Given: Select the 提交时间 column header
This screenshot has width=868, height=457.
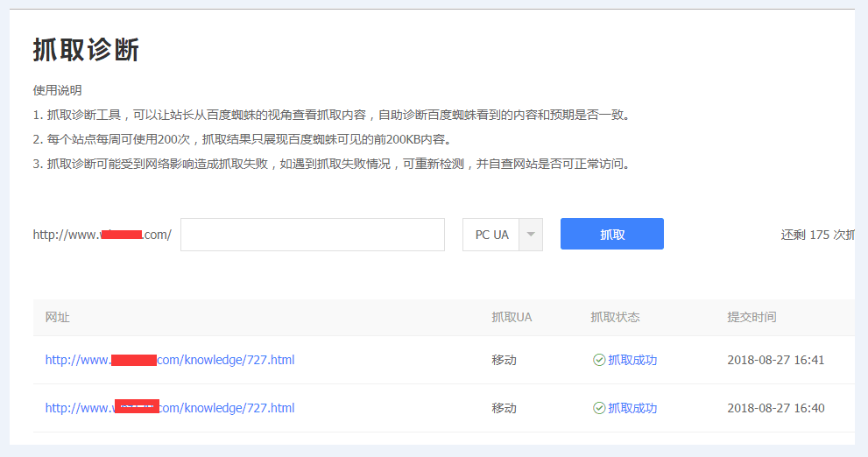Looking at the screenshot, I should (752, 317).
